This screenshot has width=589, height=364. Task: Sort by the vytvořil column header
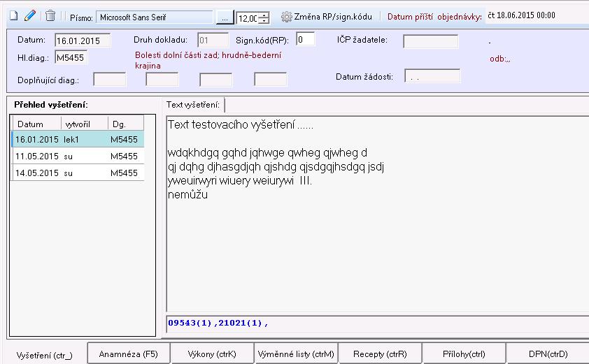[x=85, y=124]
